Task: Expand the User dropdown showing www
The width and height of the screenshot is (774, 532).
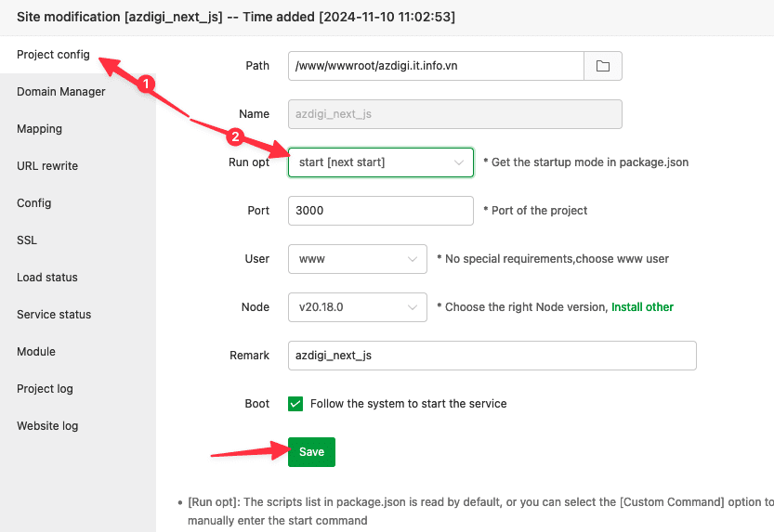Action: [x=357, y=259]
